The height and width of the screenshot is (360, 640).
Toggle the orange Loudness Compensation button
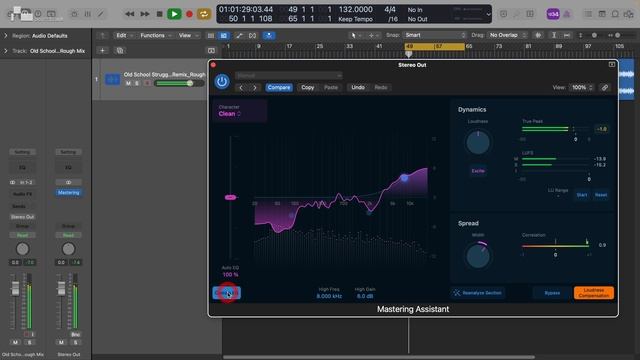(593, 293)
